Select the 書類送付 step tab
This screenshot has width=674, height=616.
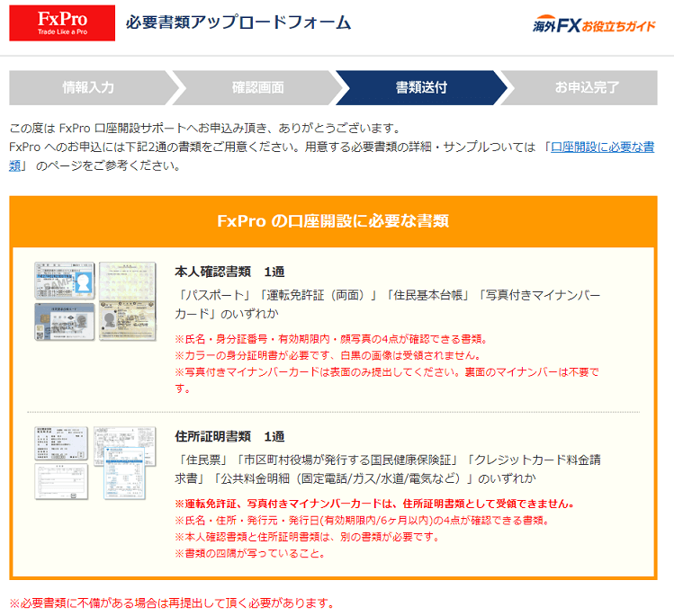421,87
